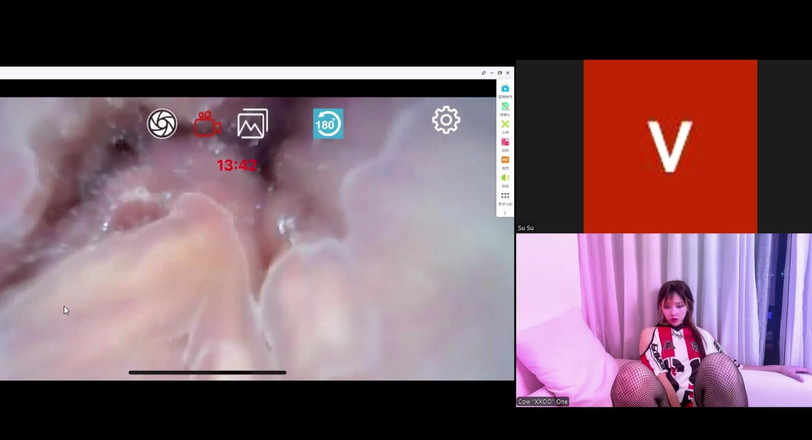The width and height of the screenshot is (812, 440).
Task: Click the home indicator bar at the bottom
Action: (207, 373)
